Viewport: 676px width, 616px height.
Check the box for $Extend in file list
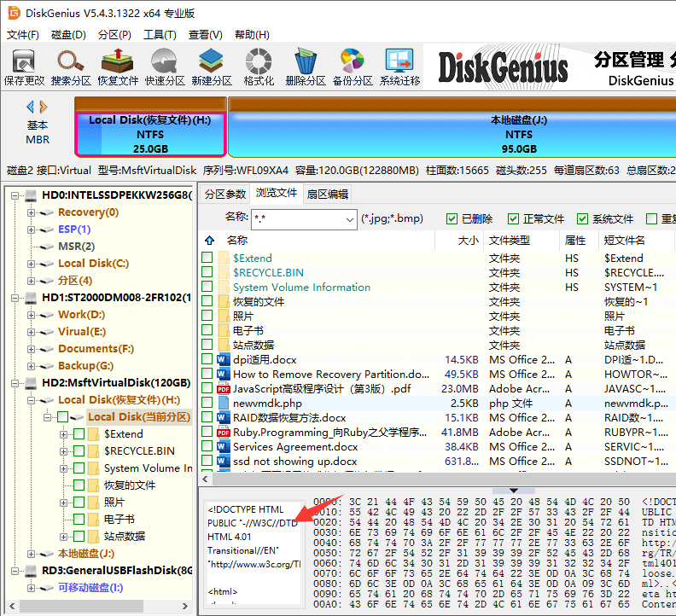tap(207, 258)
